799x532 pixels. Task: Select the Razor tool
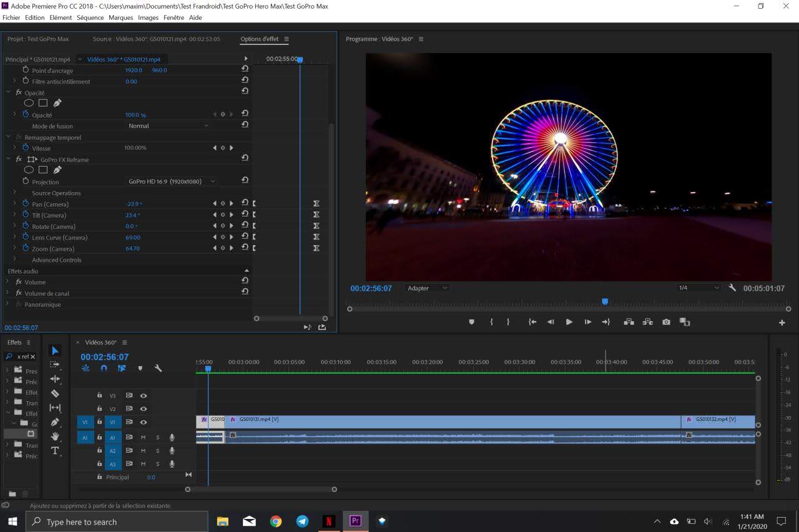point(55,394)
